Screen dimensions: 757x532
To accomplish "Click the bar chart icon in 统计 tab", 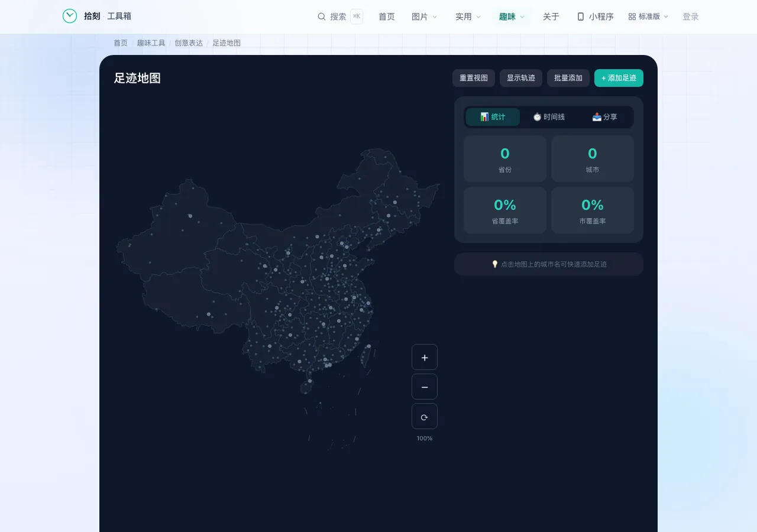I will pos(484,117).
